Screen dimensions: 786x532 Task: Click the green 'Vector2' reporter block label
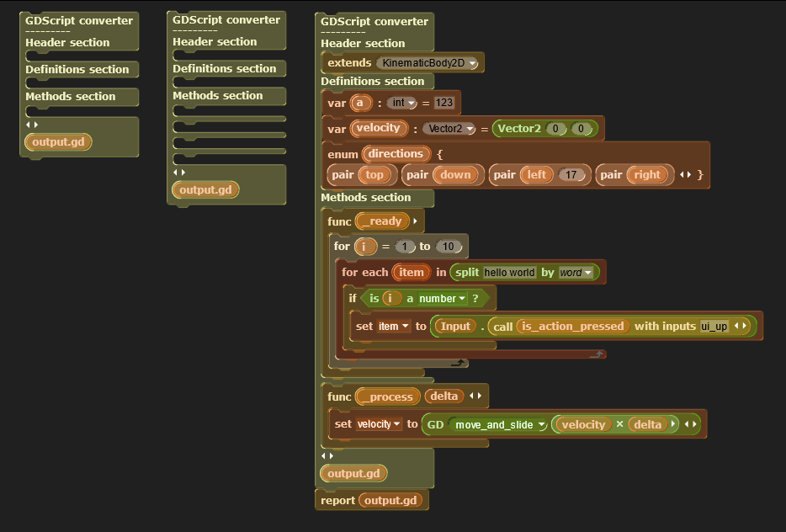pos(519,129)
